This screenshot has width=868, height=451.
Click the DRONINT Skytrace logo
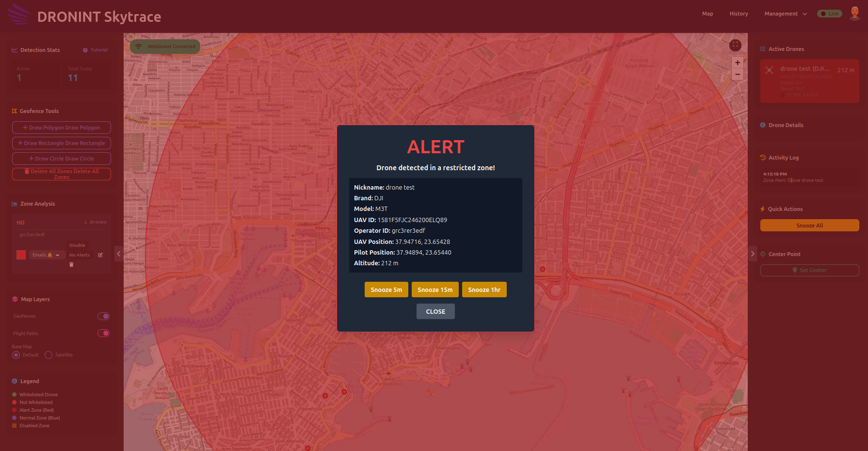click(x=82, y=16)
